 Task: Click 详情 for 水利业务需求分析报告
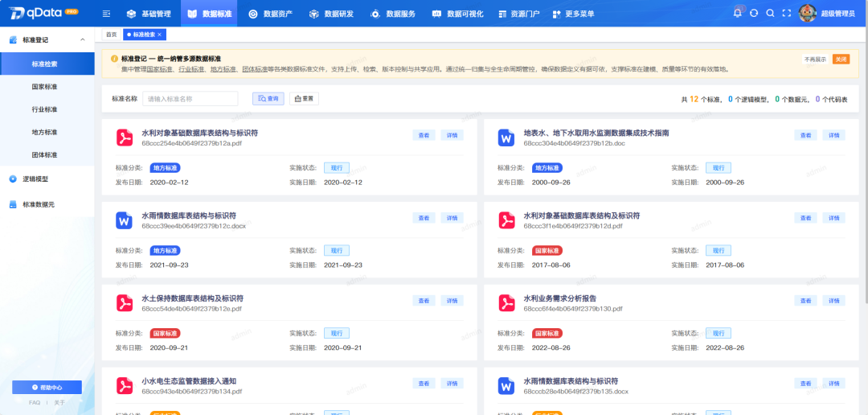pos(834,301)
